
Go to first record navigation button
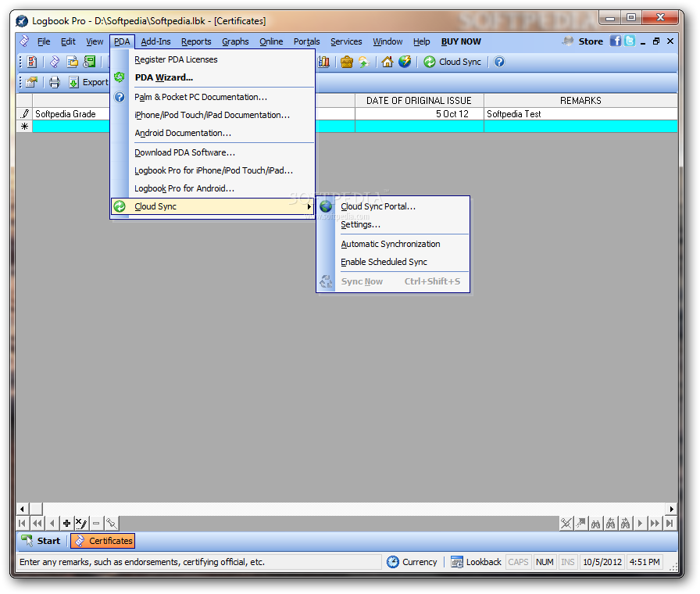tap(23, 523)
